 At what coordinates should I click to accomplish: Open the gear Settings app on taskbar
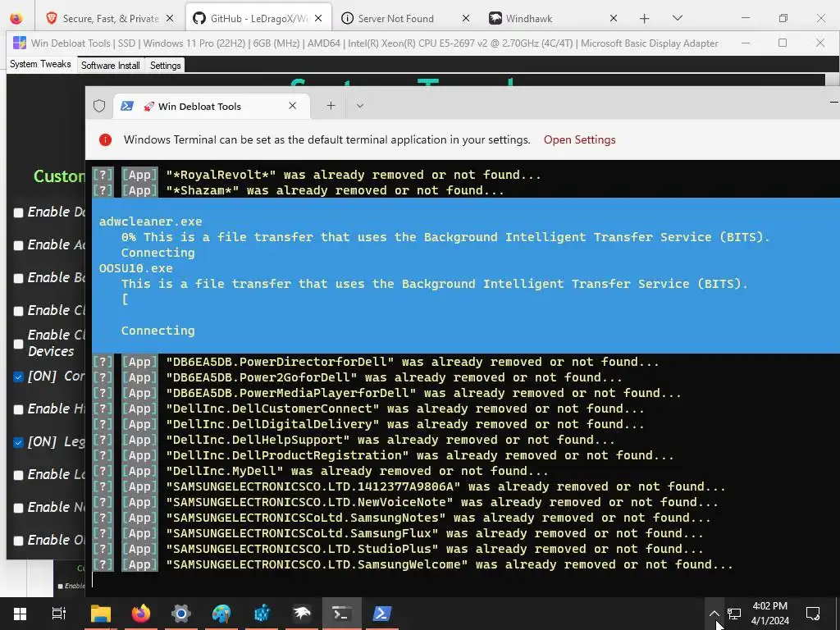pyautogui.click(x=181, y=613)
